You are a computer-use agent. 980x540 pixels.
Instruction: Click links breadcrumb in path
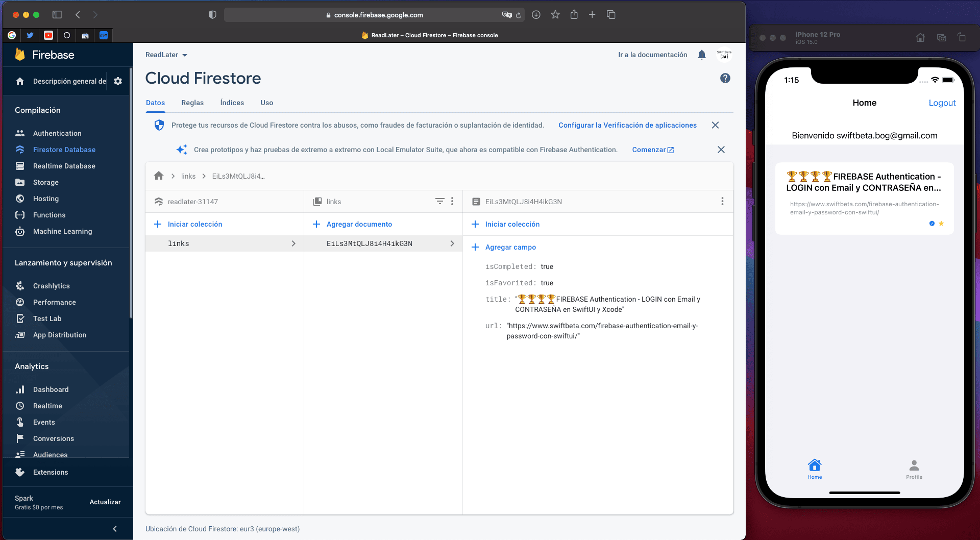(x=188, y=176)
